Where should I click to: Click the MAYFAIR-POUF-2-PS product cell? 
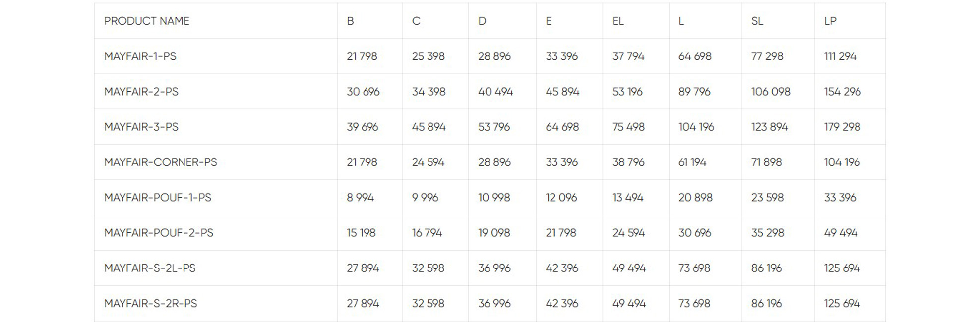click(158, 233)
